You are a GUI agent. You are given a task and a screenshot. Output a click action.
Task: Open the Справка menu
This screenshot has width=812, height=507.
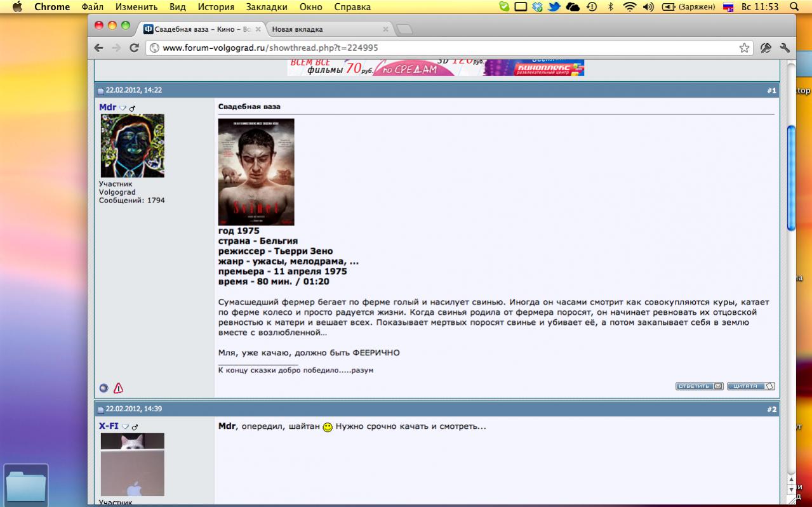coord(352,7)
